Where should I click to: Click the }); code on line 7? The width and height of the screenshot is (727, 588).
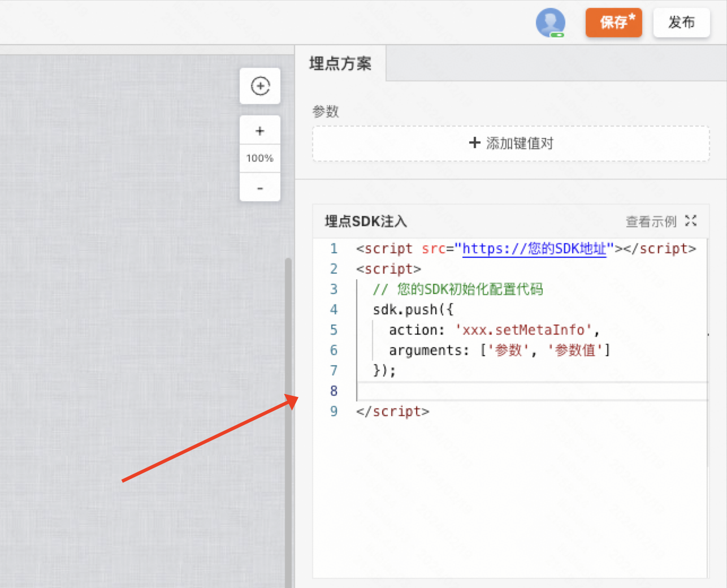[x=384, y=370]
